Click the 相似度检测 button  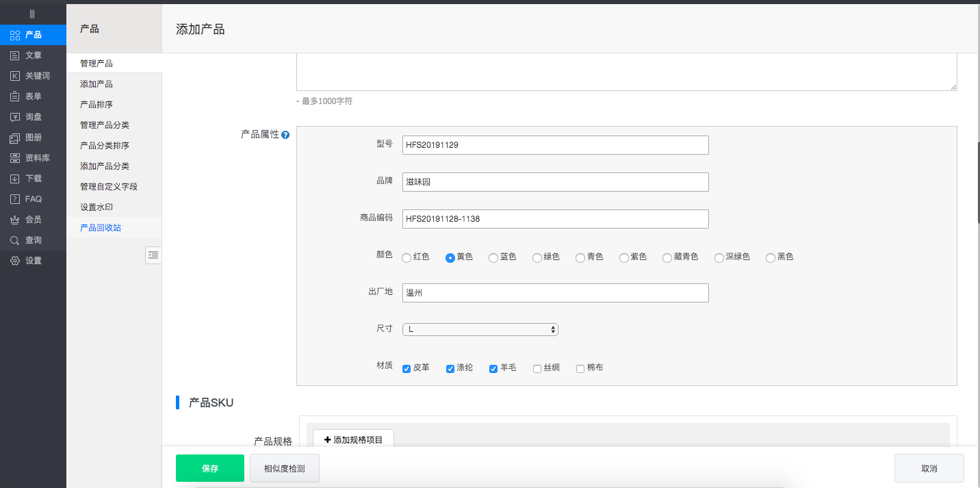[284, 469]
